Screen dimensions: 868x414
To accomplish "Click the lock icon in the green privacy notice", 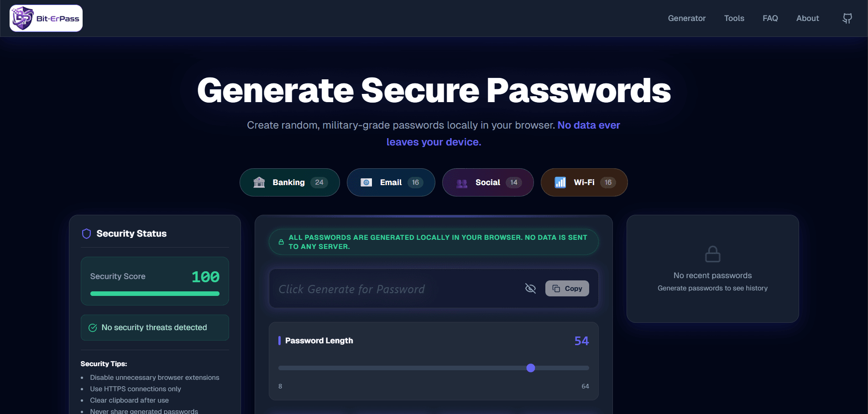I will click(281, 242).
